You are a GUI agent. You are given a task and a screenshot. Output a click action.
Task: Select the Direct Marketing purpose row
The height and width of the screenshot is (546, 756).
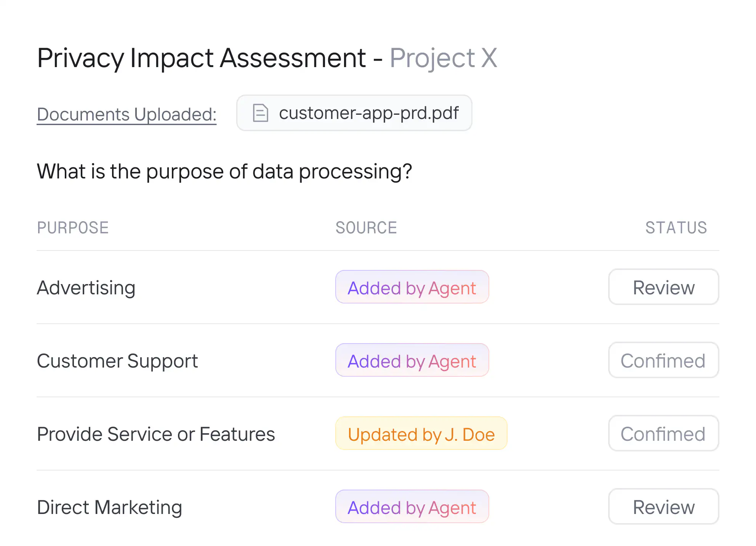coord(109,507)
